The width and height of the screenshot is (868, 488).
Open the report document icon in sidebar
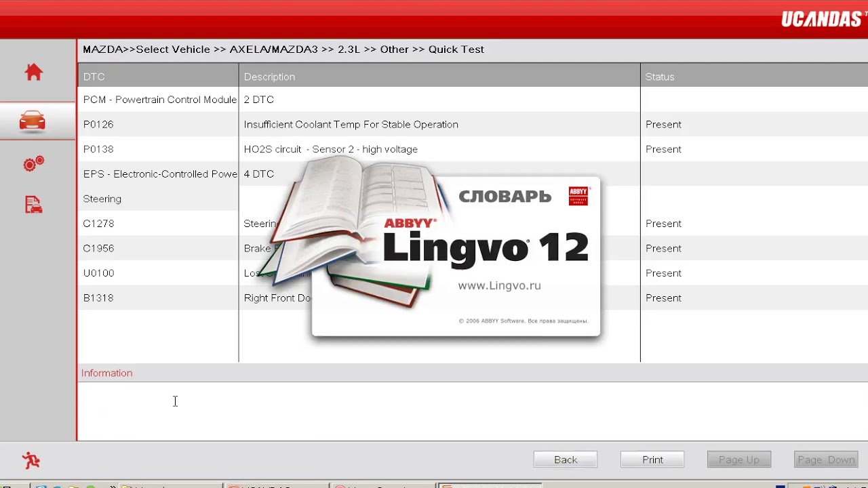tap(33, 205)
